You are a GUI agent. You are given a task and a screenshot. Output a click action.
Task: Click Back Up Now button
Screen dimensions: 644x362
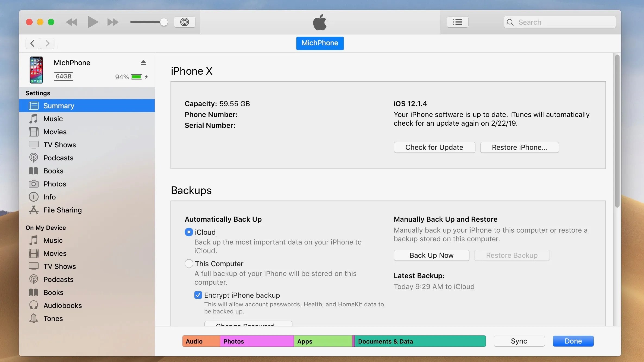pos(431,255)
